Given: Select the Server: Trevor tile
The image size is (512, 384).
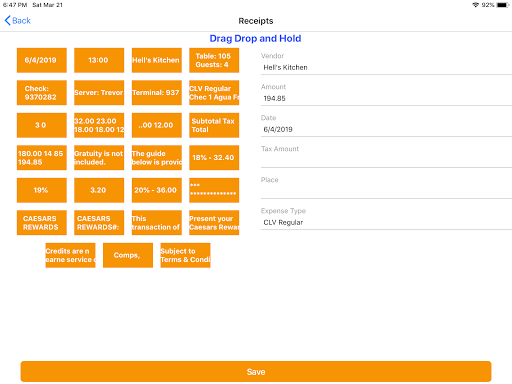Looking at the screenshot, I should coord(99,93).
